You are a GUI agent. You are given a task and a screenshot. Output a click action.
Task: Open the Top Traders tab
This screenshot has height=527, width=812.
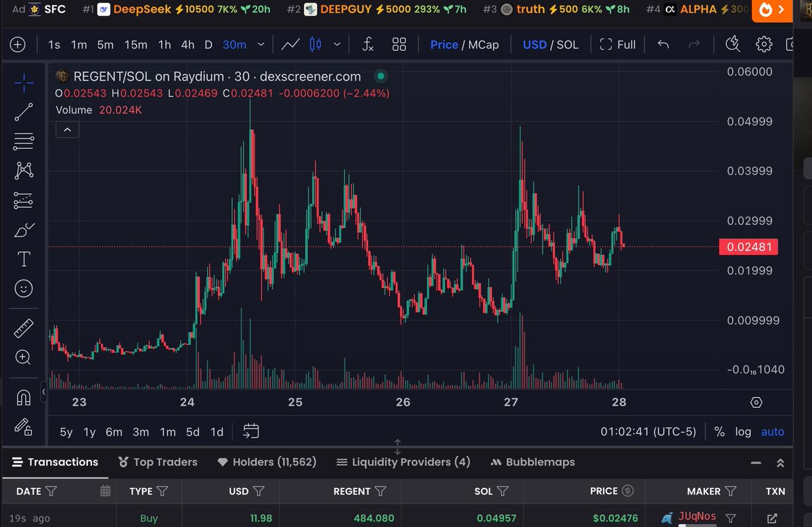point(158,462)
